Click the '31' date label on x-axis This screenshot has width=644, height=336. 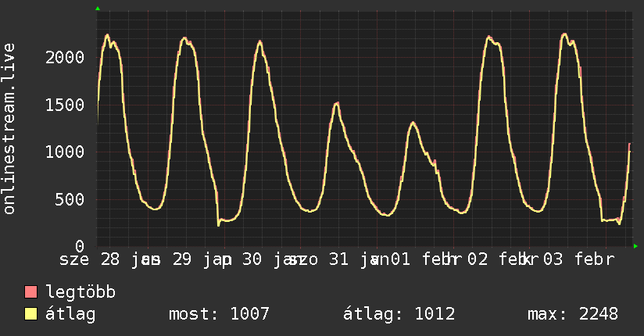click(x=339, y=259)
